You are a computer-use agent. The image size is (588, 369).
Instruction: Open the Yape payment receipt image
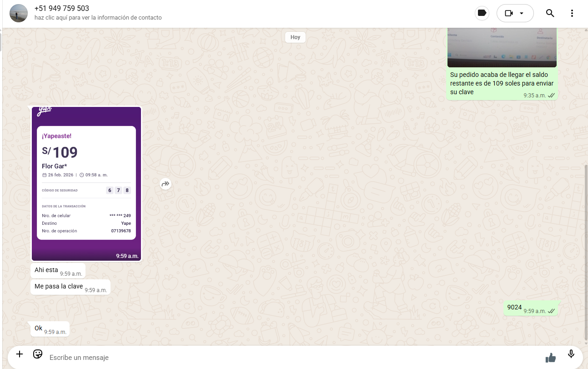(x=86, y=184)
